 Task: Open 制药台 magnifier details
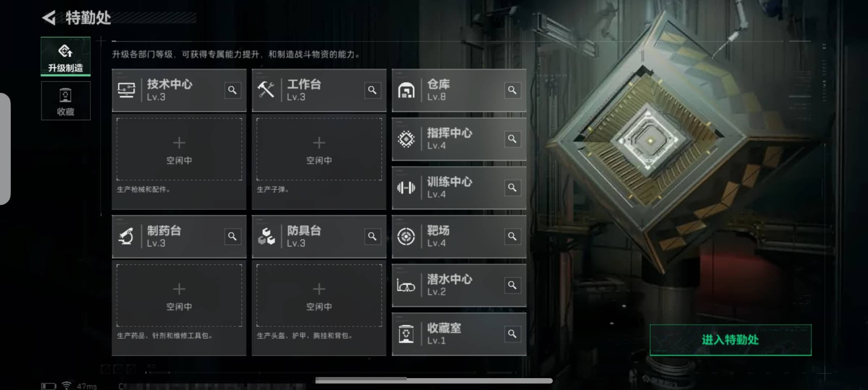pos(232,236)
